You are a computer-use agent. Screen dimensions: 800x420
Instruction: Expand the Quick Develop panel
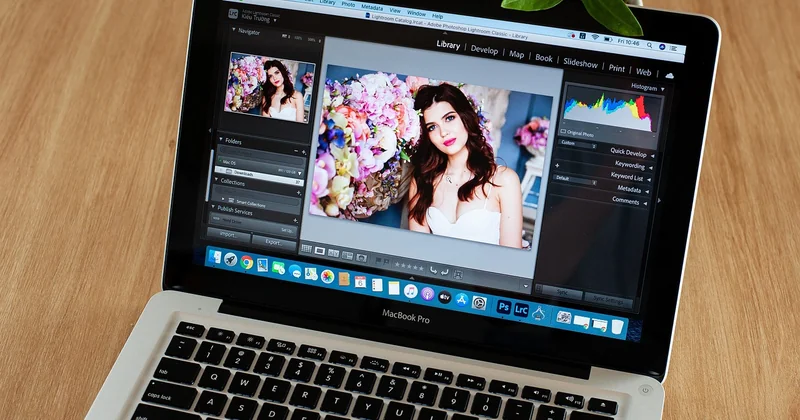pyautogui.click(x=653, y=156)
